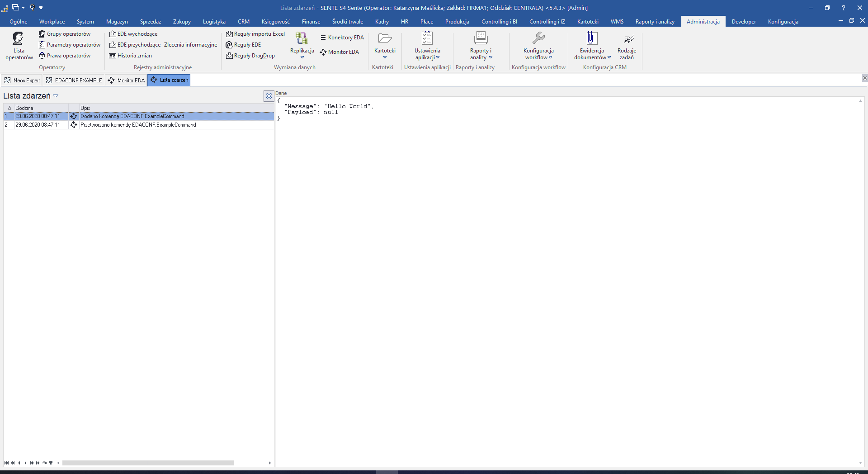Expand Ewidencja dokumentów dropdown
The height and width of the screenshot is (474, 868).
tap(609, 57)
